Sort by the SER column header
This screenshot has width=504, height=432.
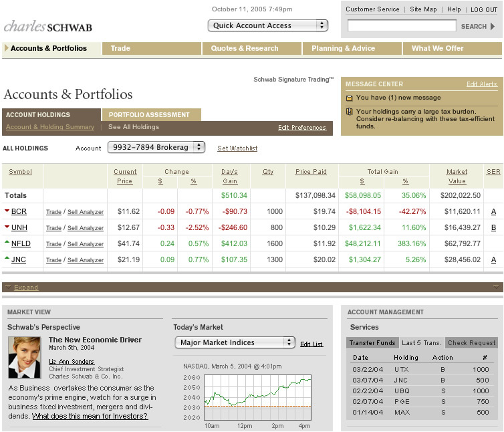pos(493,172)
